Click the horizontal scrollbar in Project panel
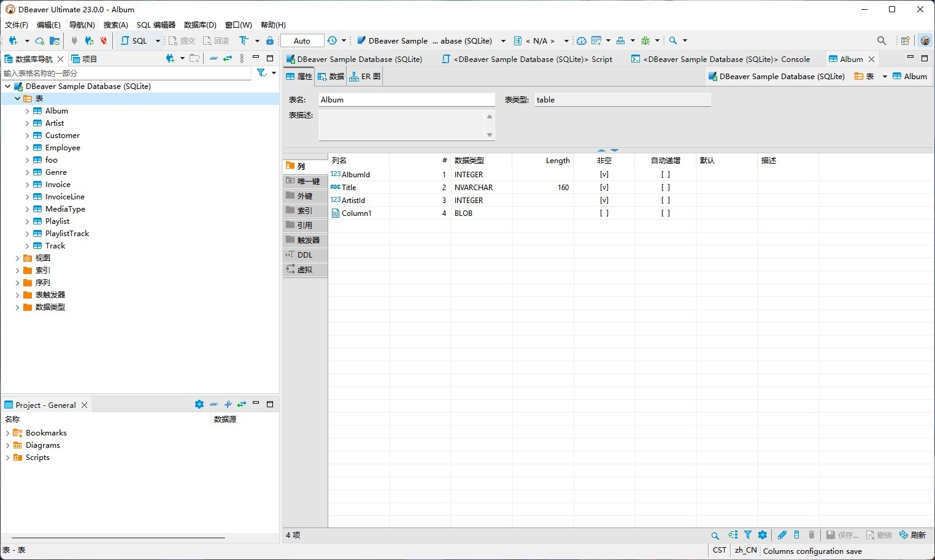 (118, 538)
